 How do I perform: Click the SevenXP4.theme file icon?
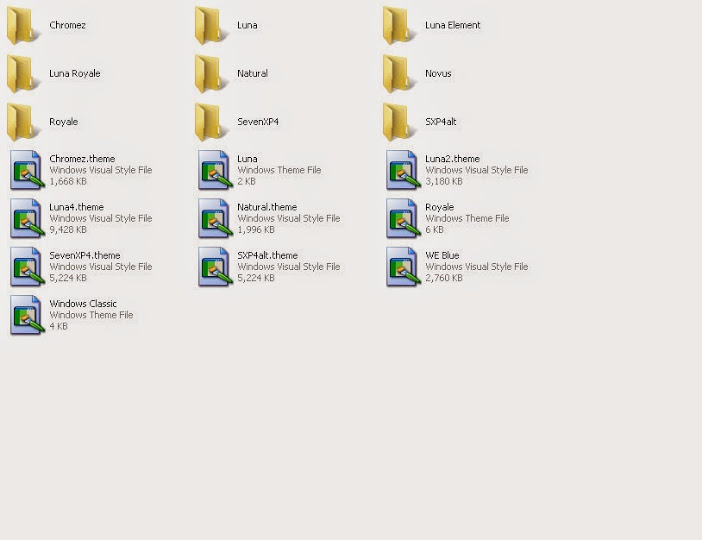pos(27,266)
